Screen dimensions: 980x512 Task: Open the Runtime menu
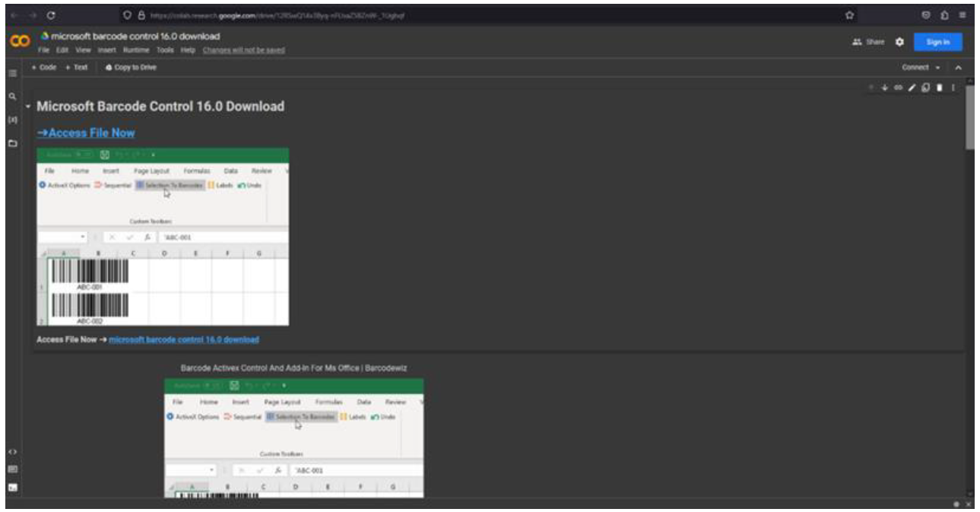[136, 50]
